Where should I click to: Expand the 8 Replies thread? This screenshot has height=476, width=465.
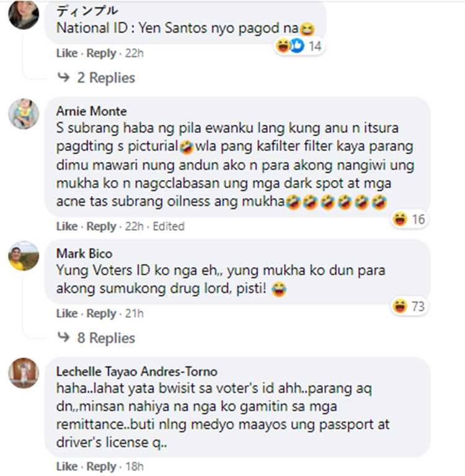click(x=97, y=338)
